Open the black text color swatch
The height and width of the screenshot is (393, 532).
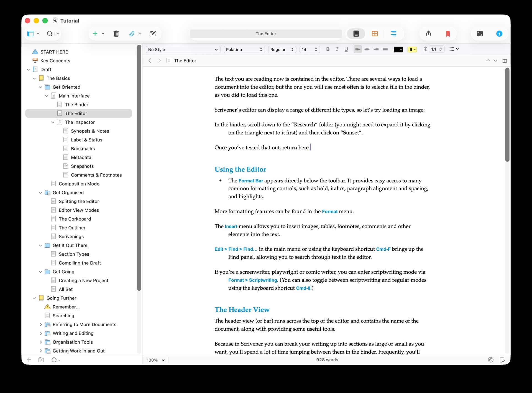398,49
